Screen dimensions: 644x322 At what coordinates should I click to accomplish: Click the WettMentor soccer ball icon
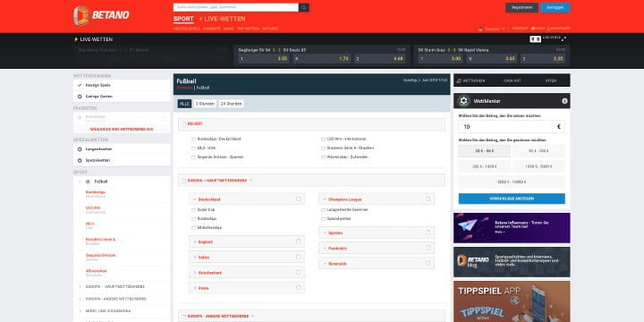(464, 100)
